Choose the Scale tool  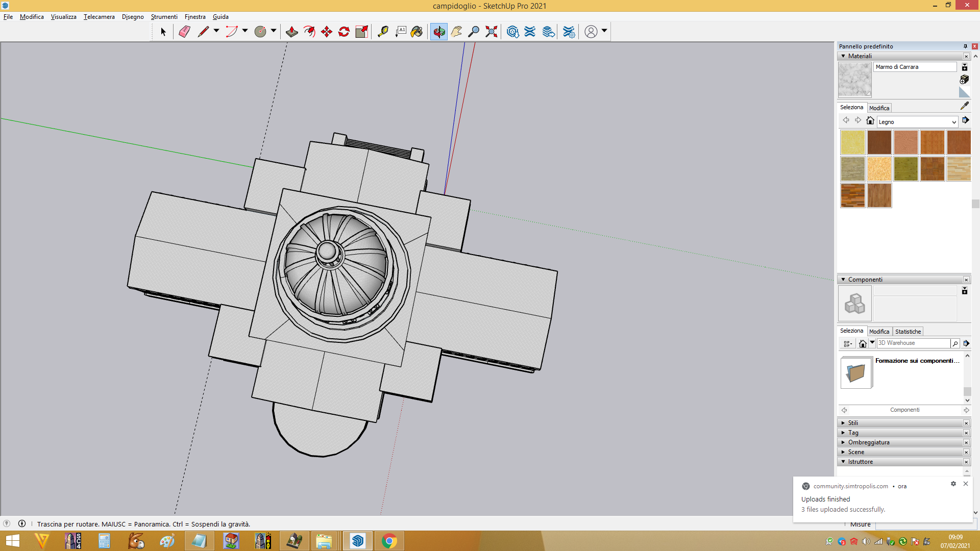click(x=362, y=32)
